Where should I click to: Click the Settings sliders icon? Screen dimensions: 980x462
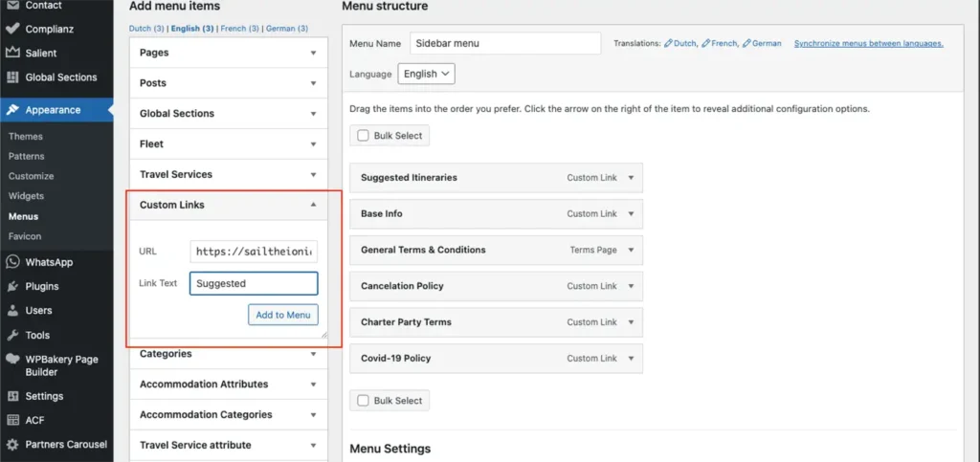pos(11,396)
